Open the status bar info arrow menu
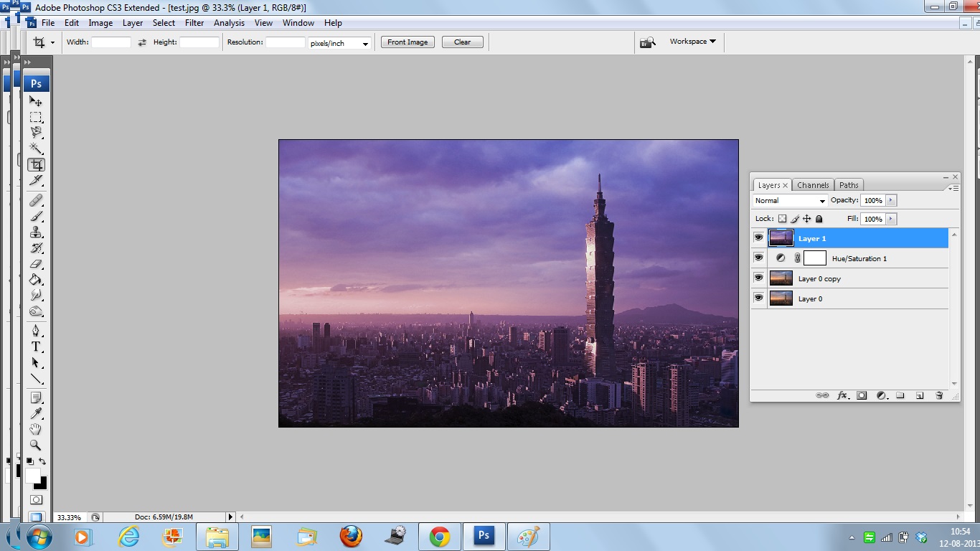 click(230, 517)
